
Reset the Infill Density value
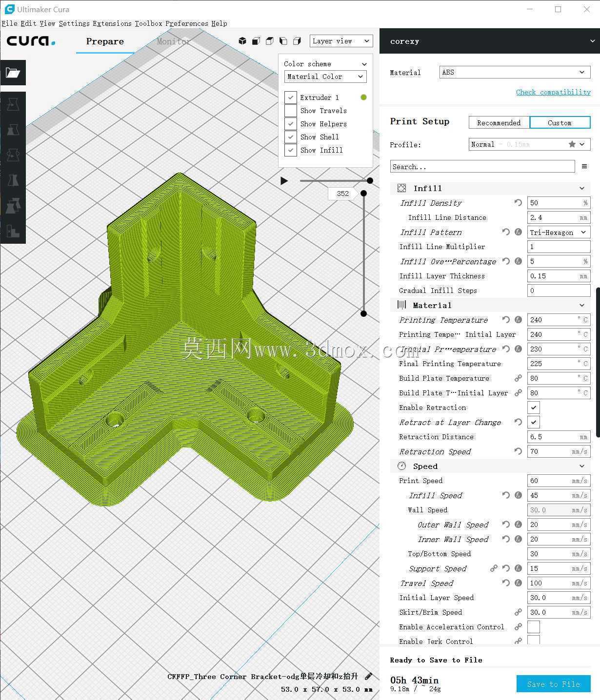click(518, 203)
